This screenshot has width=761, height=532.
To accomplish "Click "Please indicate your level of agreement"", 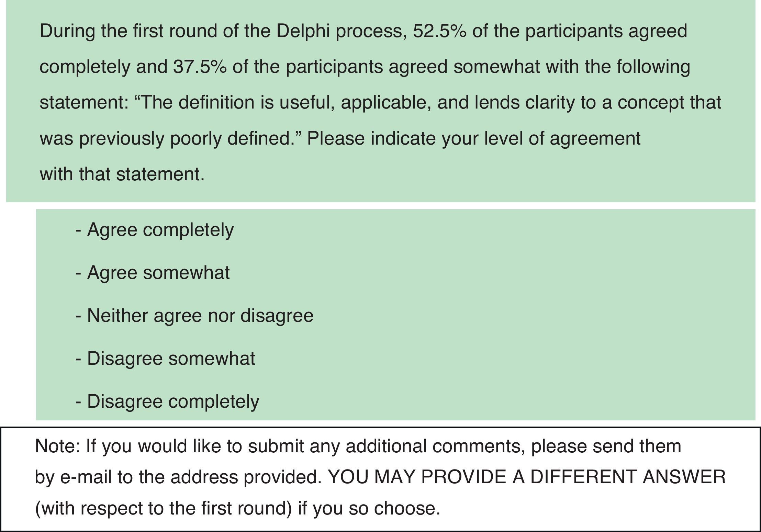I will click(473, 139).
